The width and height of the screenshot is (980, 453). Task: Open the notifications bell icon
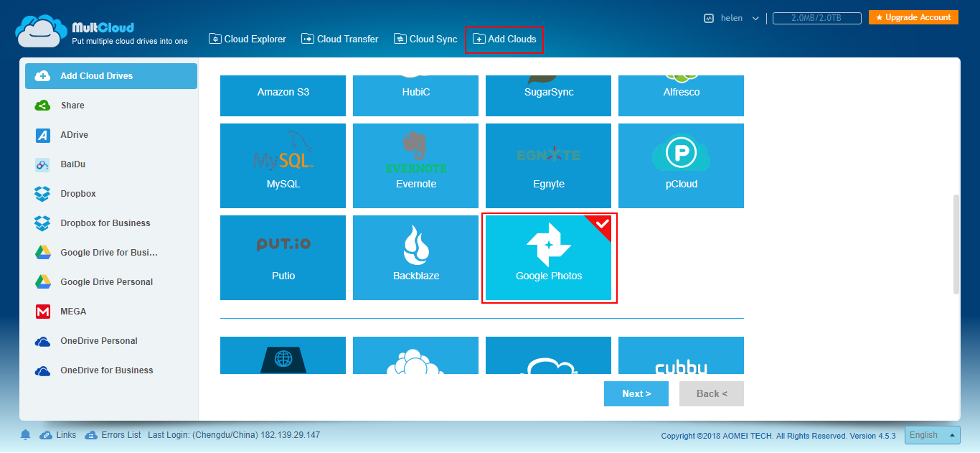point(26,435)
